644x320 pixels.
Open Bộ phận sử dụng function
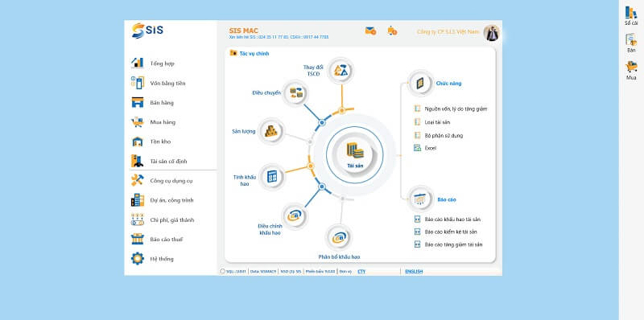(438, 135)
